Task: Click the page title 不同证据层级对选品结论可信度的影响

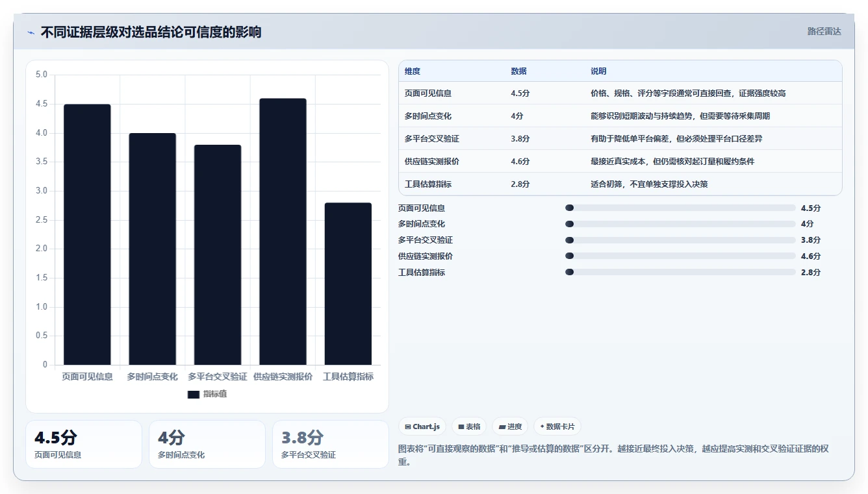Action: (x=151, y=32)
